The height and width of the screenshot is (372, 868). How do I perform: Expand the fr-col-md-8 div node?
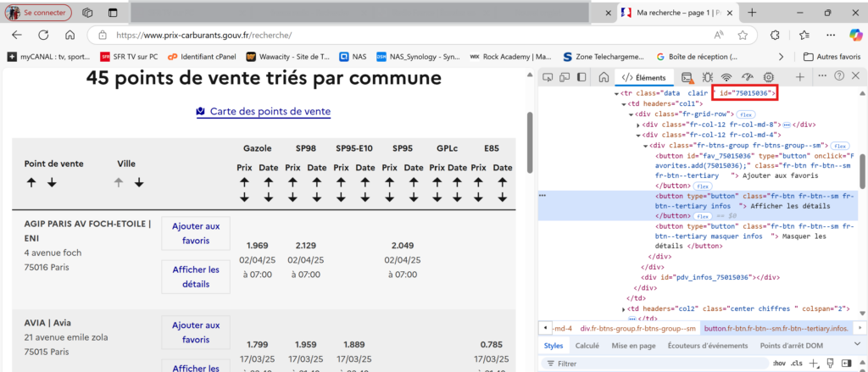[638, 125]
